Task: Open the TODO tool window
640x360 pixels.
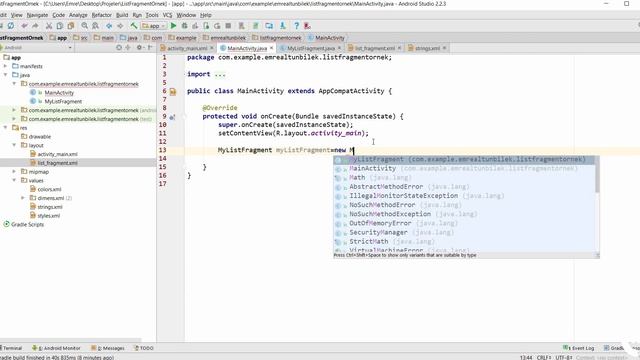Action: [144, 348]
